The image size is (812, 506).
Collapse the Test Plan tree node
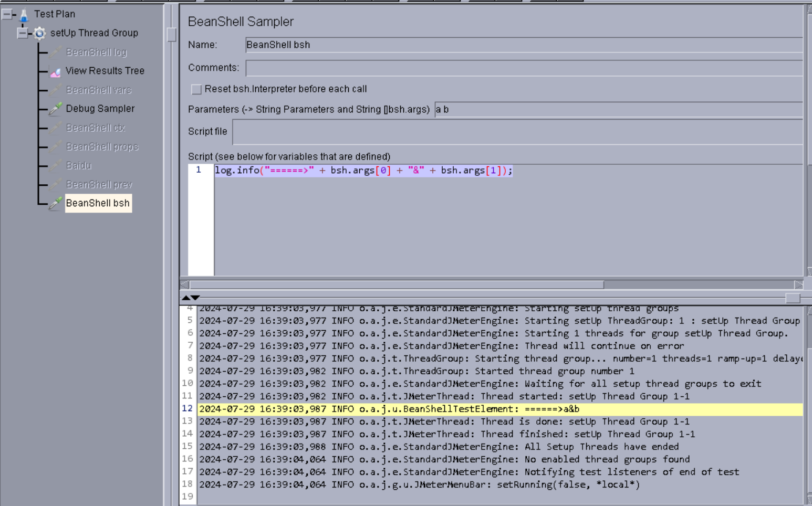pos(7,15)
